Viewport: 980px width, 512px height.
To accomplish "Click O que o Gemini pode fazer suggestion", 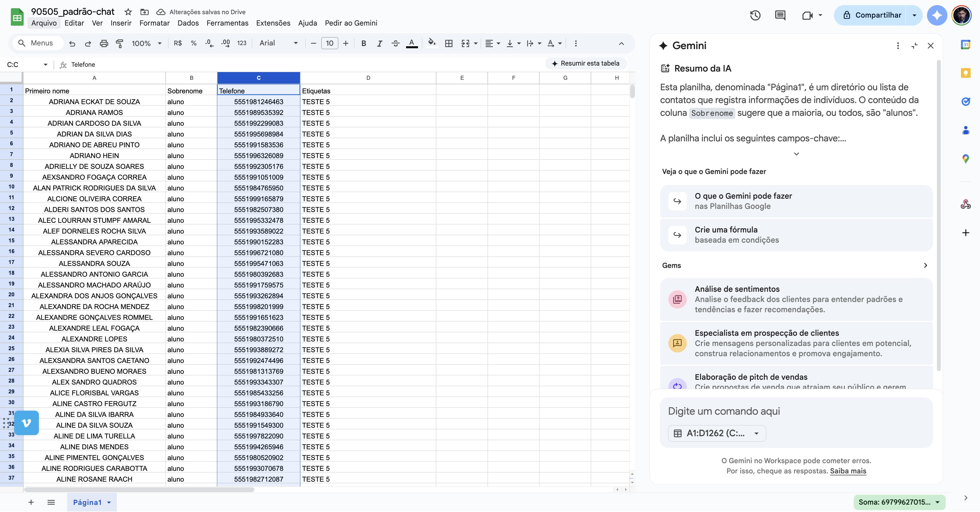I will tap(796, 201).
